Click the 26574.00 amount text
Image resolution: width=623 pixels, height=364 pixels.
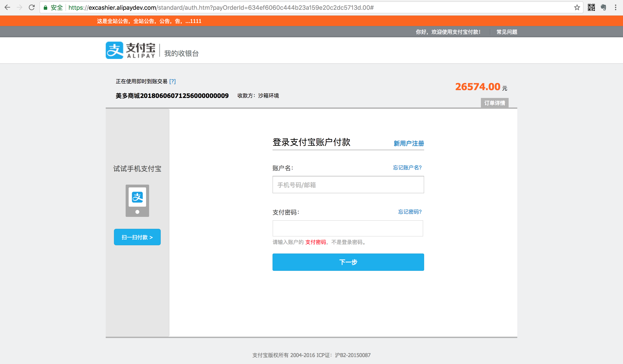coord(478,87)
